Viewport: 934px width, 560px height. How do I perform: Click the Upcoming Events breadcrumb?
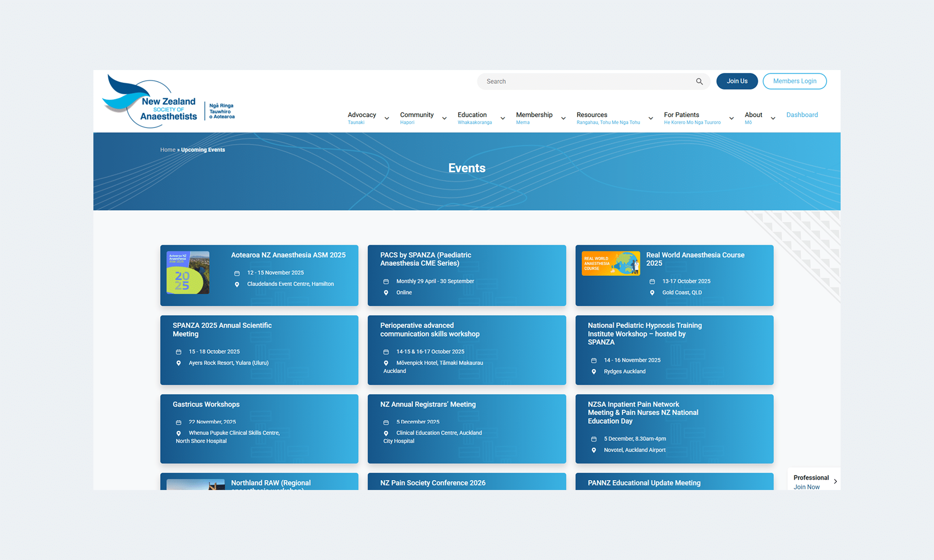coord(203,150)
